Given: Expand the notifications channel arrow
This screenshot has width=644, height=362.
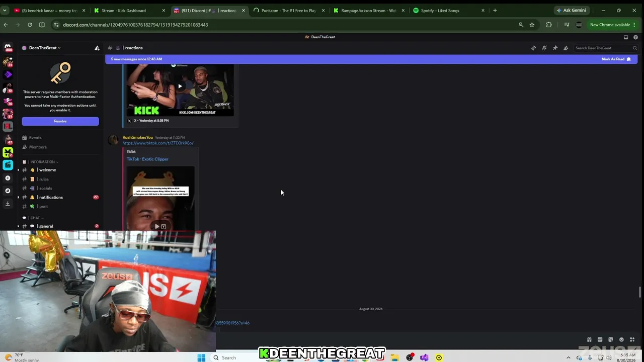Looking at the screenshot, I should (x=18, y=197).
